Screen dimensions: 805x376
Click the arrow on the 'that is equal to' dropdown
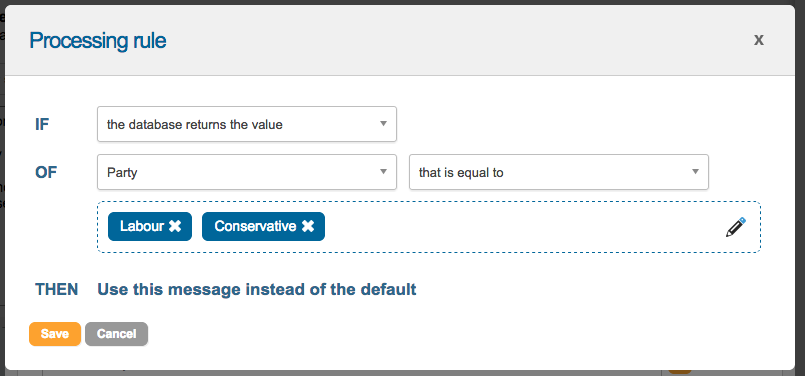[695, 172]
